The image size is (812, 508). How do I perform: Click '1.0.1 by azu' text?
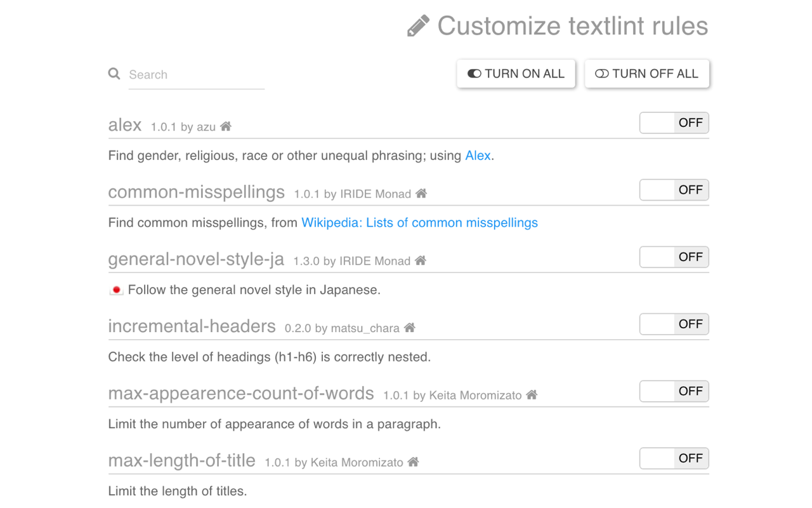click(x=183, y=127)
